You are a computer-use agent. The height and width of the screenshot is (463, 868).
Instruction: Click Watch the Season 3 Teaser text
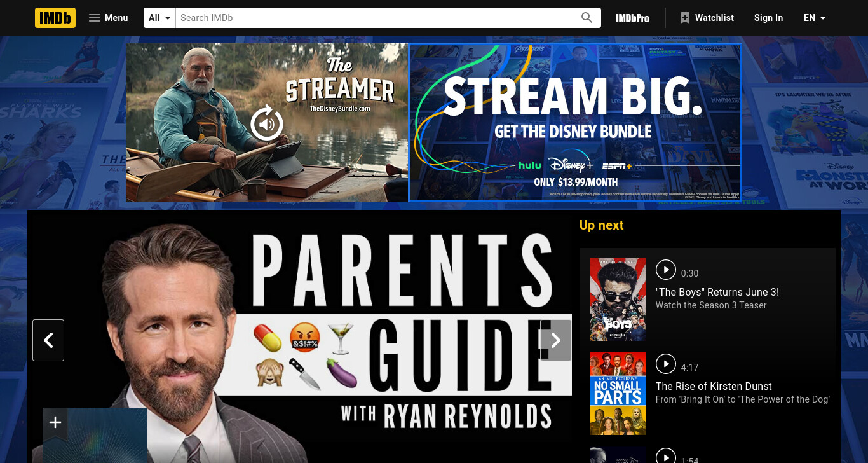coord(711,305)
